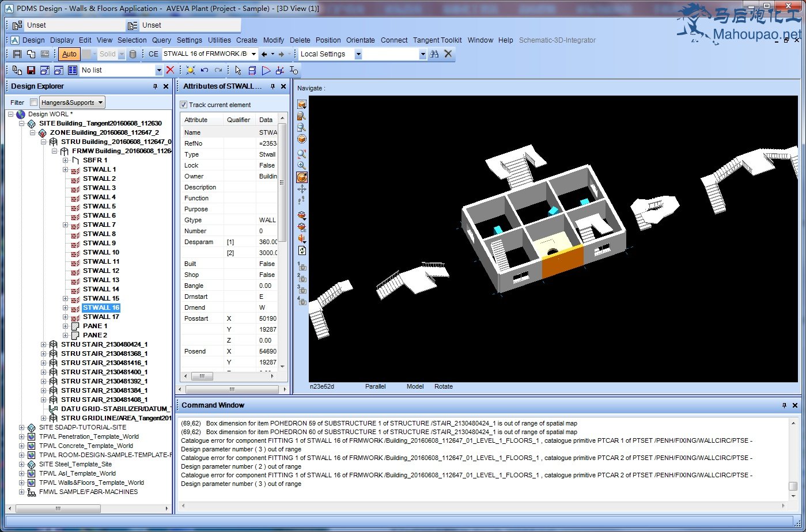This screenshot has height=532, width=806.
Task: Click the orange highlighted wall in 3D view
Action: click(x=562, y=261)
